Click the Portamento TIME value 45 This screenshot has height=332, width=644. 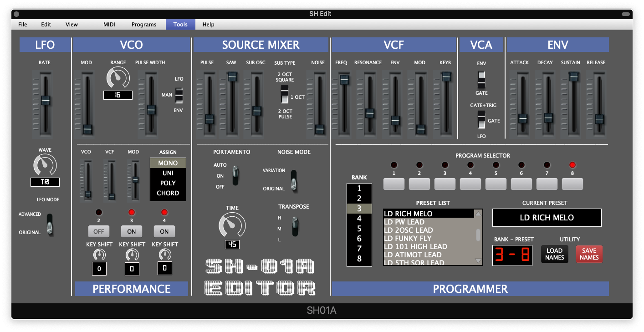pyautogui.click(x=232, y=245)
